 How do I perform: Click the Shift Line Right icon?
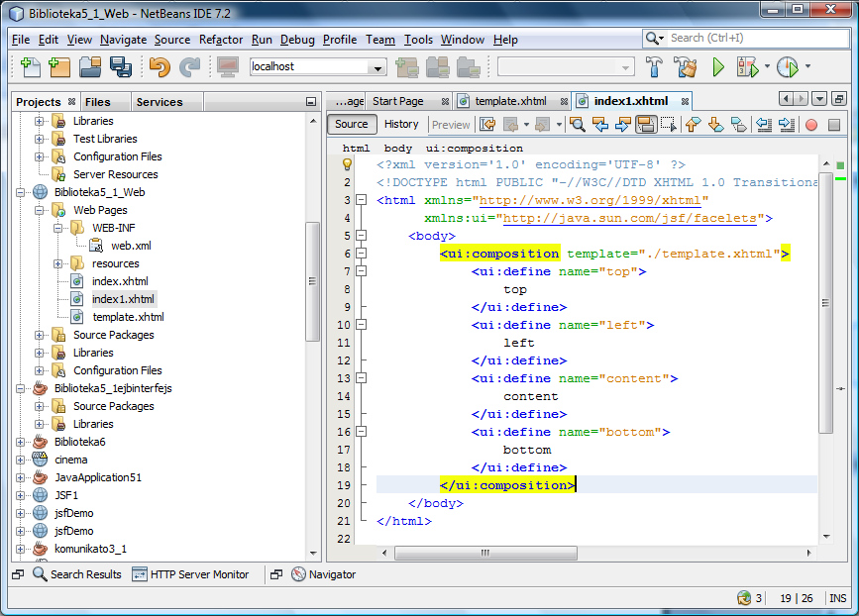coord(787,125)
